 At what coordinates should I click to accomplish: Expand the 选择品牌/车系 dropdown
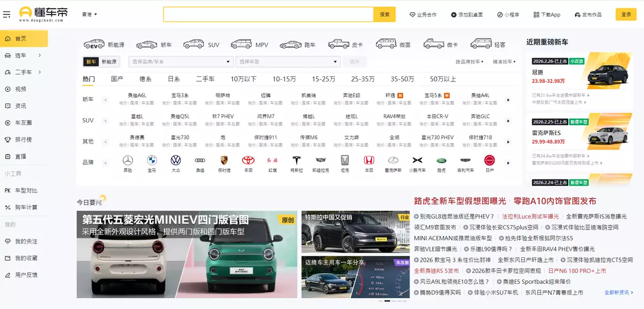pyautogui.click(x=181, y=62)
